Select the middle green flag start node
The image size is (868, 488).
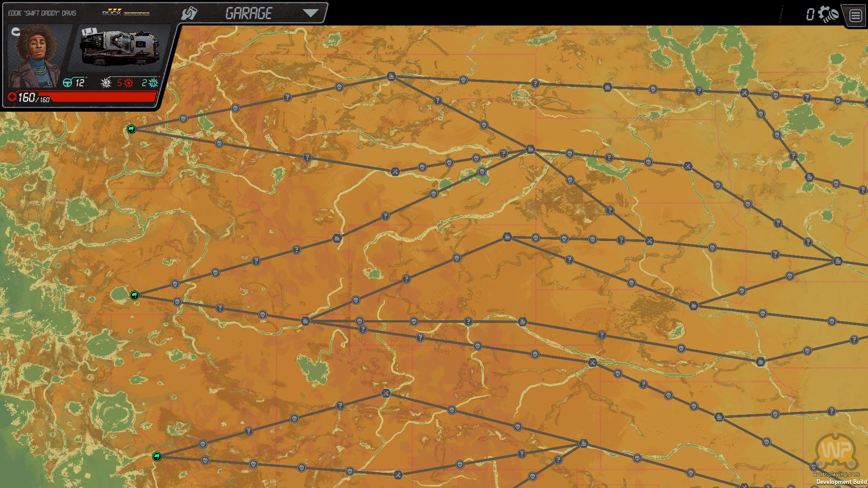pos(134,295)
